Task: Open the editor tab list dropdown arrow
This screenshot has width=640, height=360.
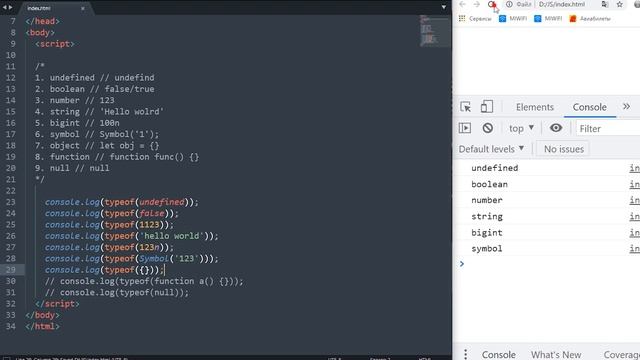Action: (444, 7)
